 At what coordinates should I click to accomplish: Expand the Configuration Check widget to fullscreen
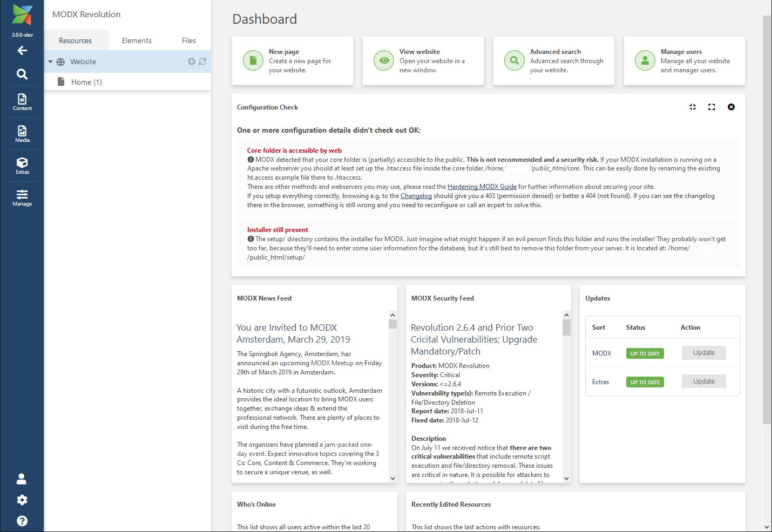tap(712, 107)
